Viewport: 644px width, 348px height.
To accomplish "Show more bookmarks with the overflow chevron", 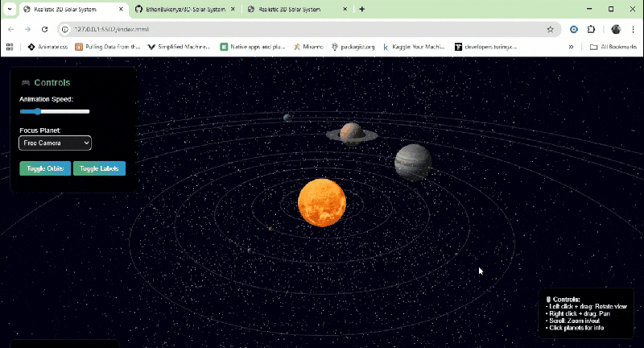I will pos(572,47).
